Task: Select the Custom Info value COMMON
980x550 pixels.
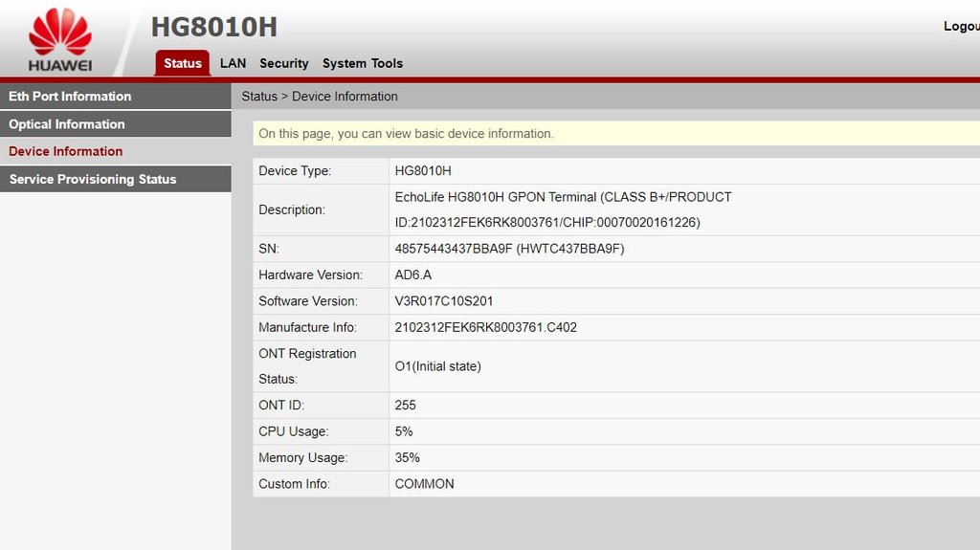Action: [x=424, y=484]
